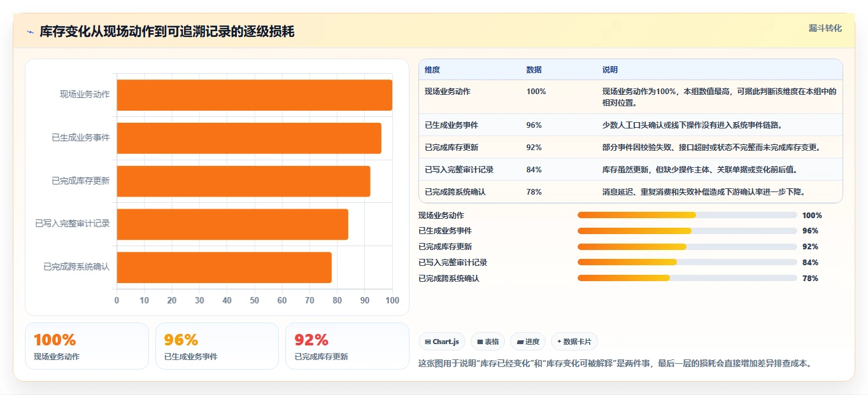The height and width of the screenshot is (395, 868).
Task: Click the 已写入完整审计记录 progress bar
Action: pos(687,262)
